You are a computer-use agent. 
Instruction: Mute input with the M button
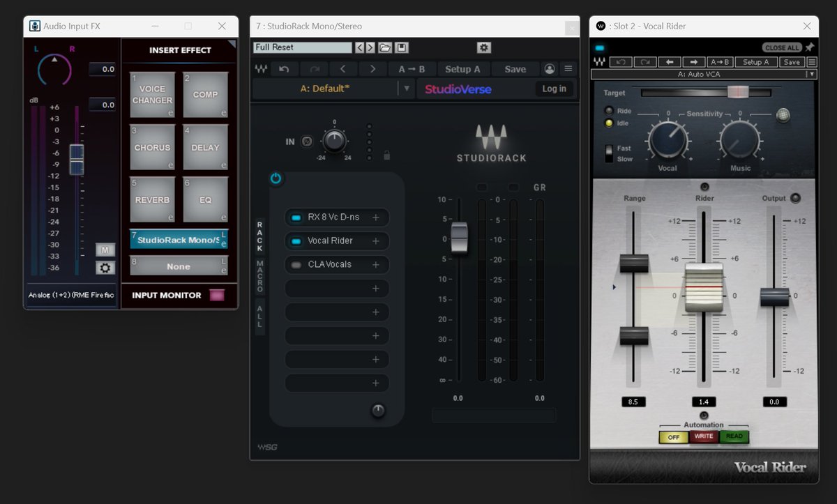tap(105, 250)
